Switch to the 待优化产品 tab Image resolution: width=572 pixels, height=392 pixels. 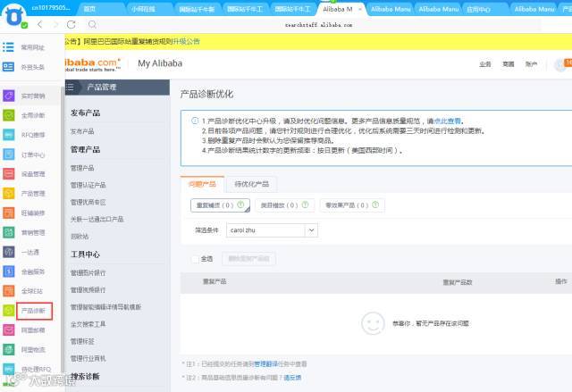[252, 184]
